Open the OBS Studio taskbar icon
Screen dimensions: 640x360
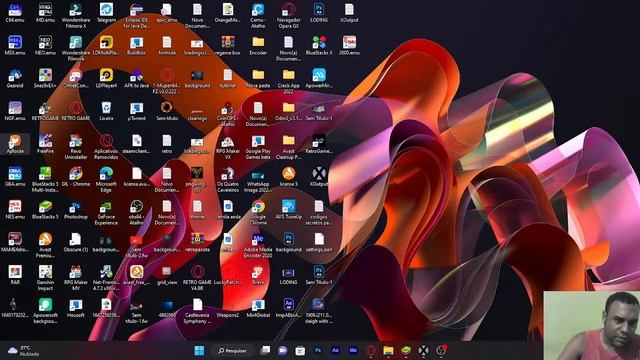[x=441, y=351]
